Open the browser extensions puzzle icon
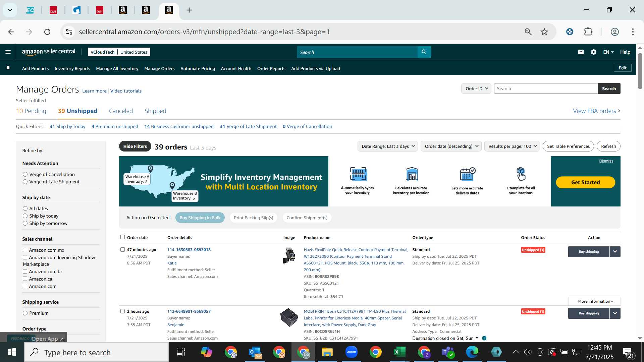 pos(588,32)
